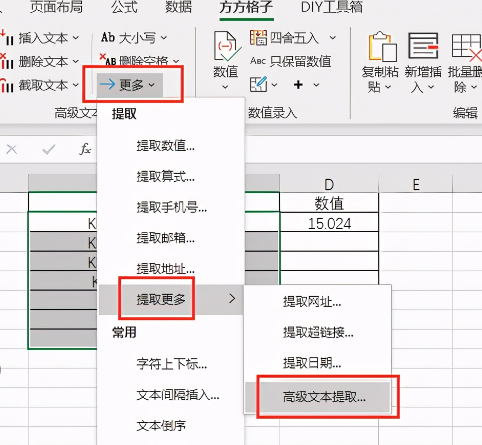482x445 pixels.
Task: Click the 复制粘贴 clipboard icon
Action: [x=382, y=46]
